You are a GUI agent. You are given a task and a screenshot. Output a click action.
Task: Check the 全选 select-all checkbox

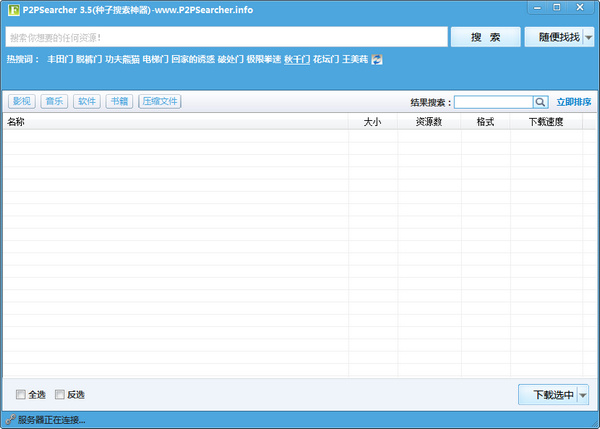coord(21,394)
